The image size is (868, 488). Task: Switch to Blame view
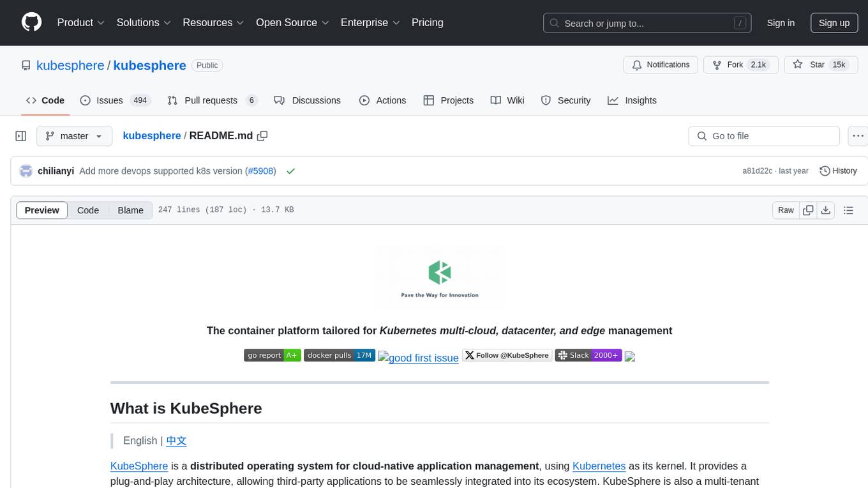pyautogui.click(x=130, y=210)
